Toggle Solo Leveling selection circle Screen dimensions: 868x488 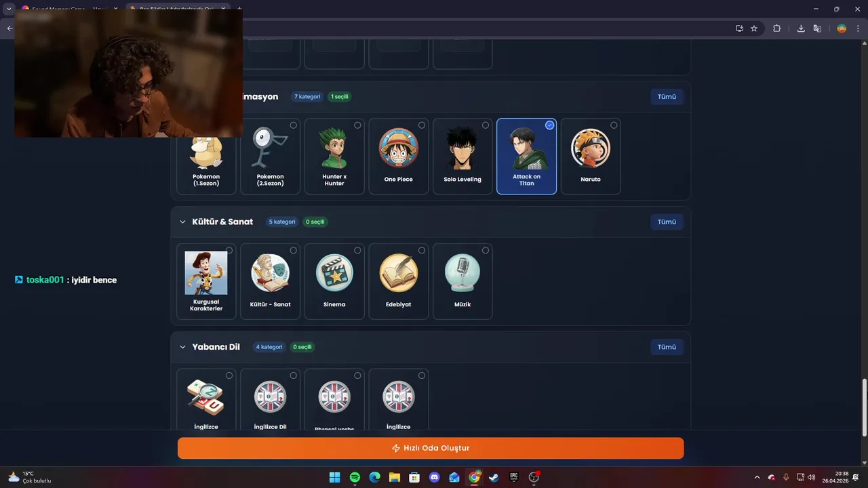pyautogui.click(x=486, y=125)
